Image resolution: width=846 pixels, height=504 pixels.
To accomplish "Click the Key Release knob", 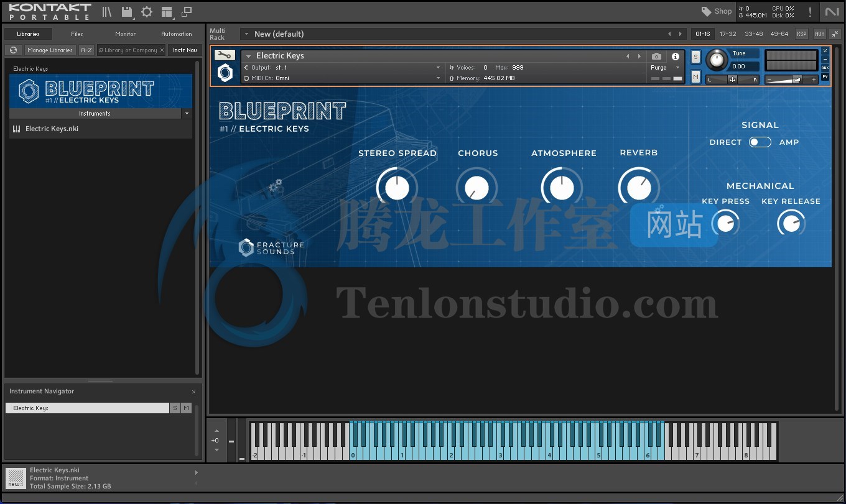I will 791,223.
